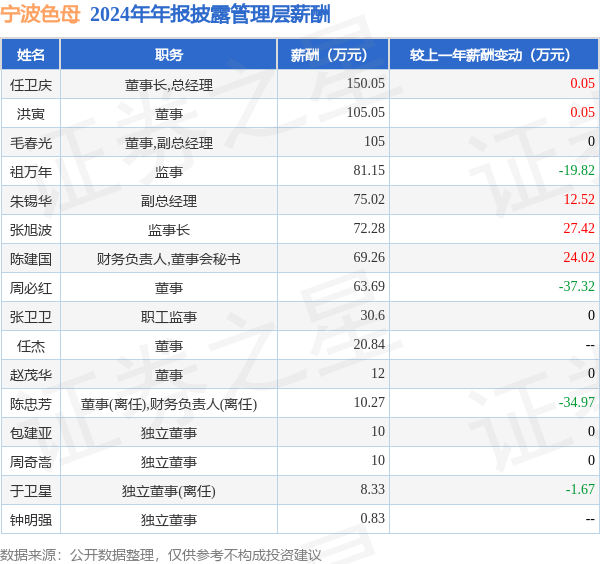Image resolution: width=600 pixels, height=564 pixels.
Task: Click the position '董事(离任),财务负责人(离任)'
Action: [169, 404]
